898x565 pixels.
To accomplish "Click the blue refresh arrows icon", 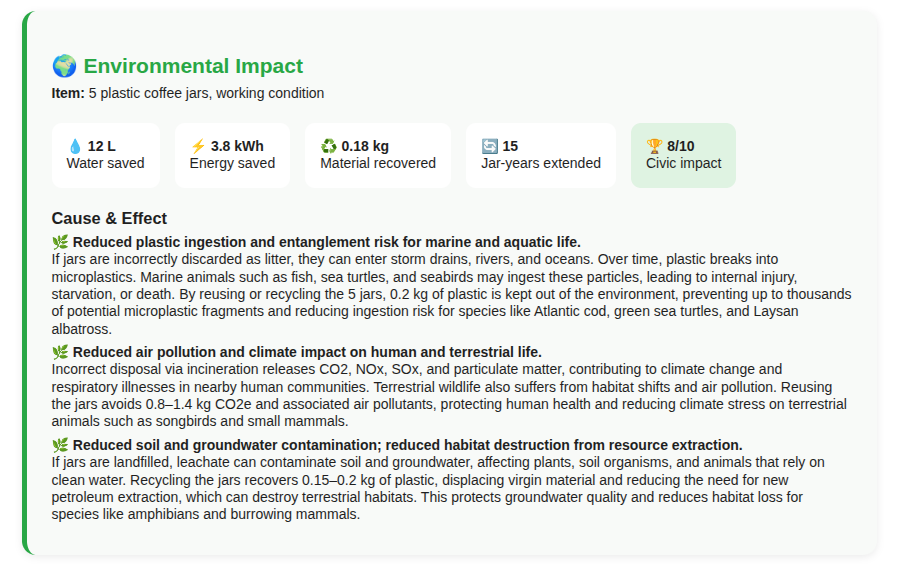I will click(x=490, y=147).
